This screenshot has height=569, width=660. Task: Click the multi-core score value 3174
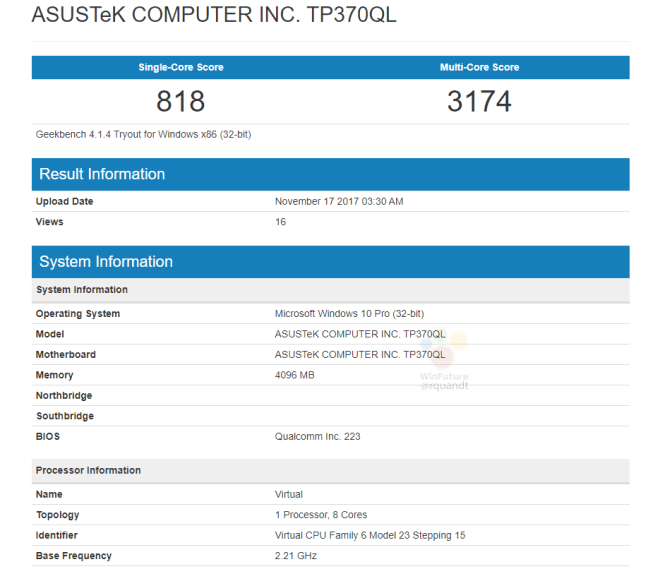coord(479,101)
